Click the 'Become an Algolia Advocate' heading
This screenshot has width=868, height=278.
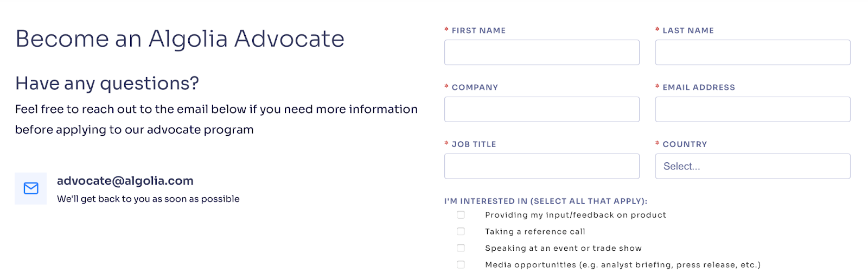(180, 39)
